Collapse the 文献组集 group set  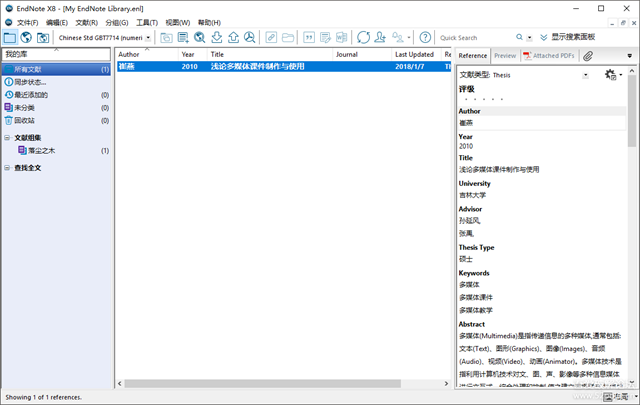click(x=7, y=137)
